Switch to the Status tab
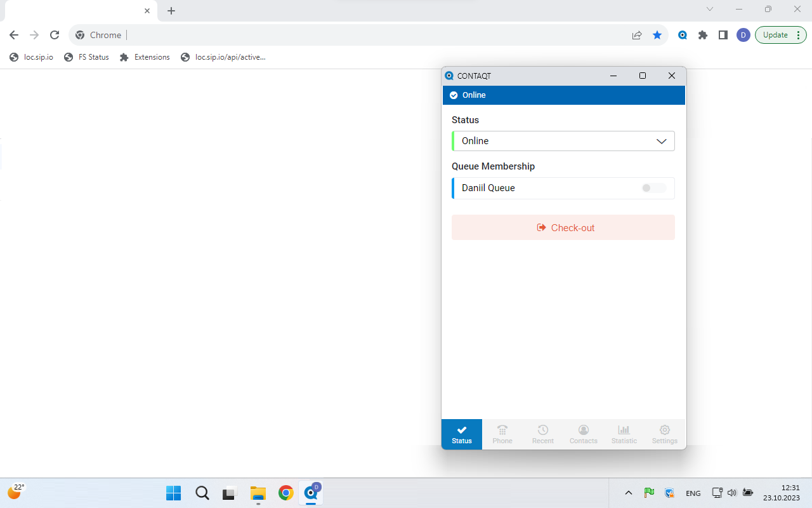 point(461,434)
